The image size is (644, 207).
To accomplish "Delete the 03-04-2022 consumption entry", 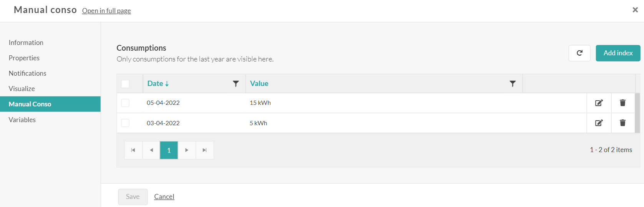I will click(622, 123).
